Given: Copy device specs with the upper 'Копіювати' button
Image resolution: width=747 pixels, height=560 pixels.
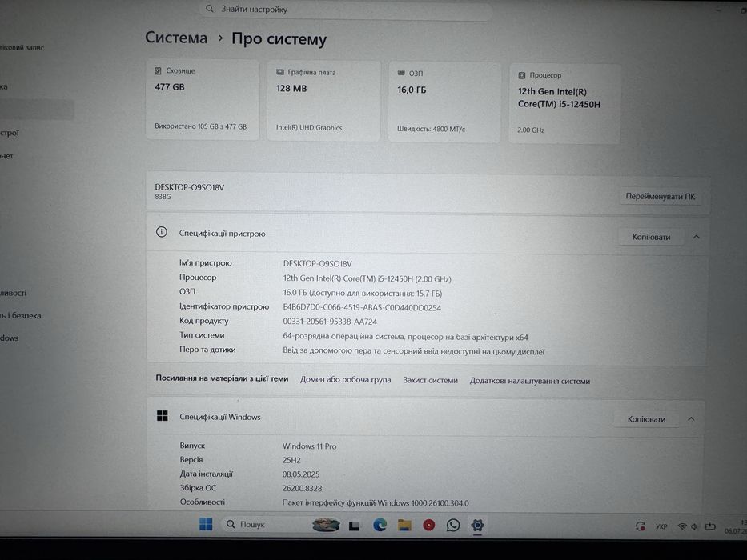Looking at the screenshot, I should pyautogui.click(x=651, y=237).
